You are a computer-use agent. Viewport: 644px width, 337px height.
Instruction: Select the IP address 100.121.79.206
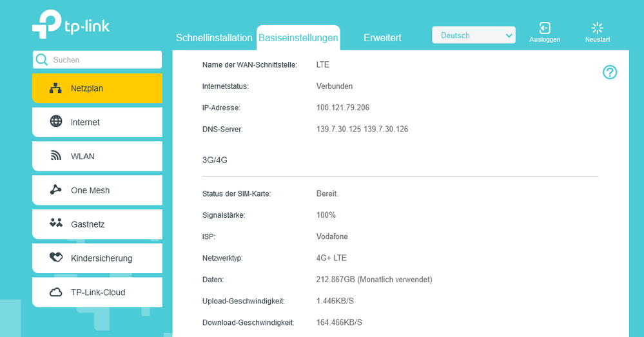coord(342,108)
